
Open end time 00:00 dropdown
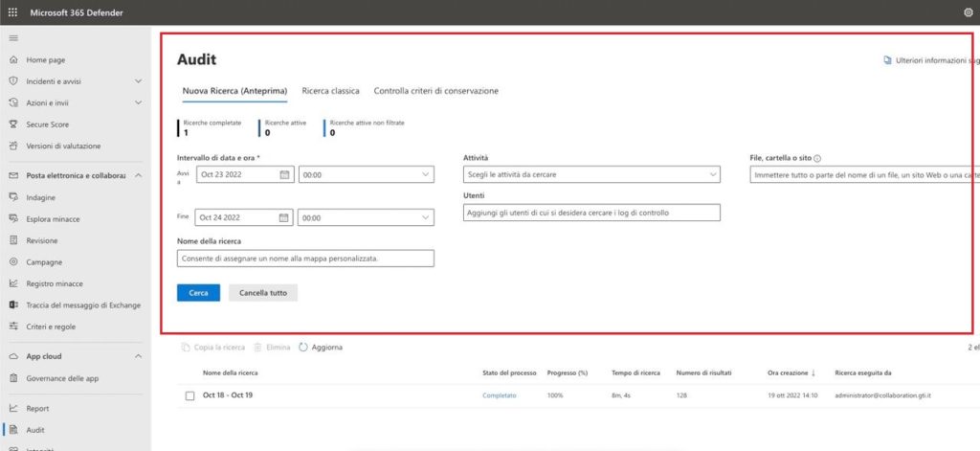coord(366,217)
